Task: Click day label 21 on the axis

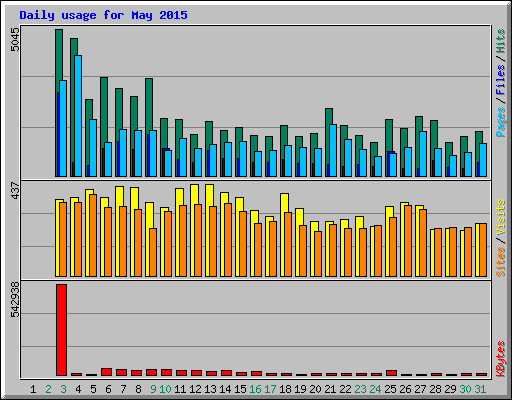Action: click(x=330, y=389)
